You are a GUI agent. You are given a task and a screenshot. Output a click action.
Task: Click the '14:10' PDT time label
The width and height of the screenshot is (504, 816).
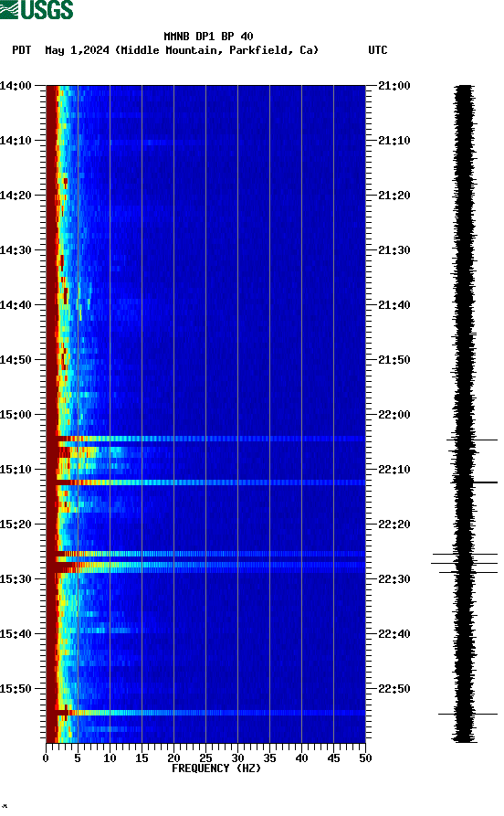(16, 141)
